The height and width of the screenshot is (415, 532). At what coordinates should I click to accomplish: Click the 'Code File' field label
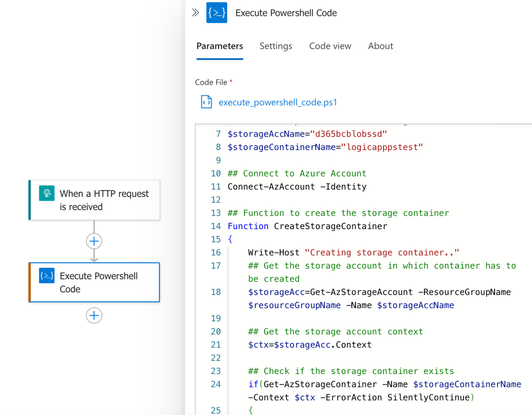pos(211,82)
